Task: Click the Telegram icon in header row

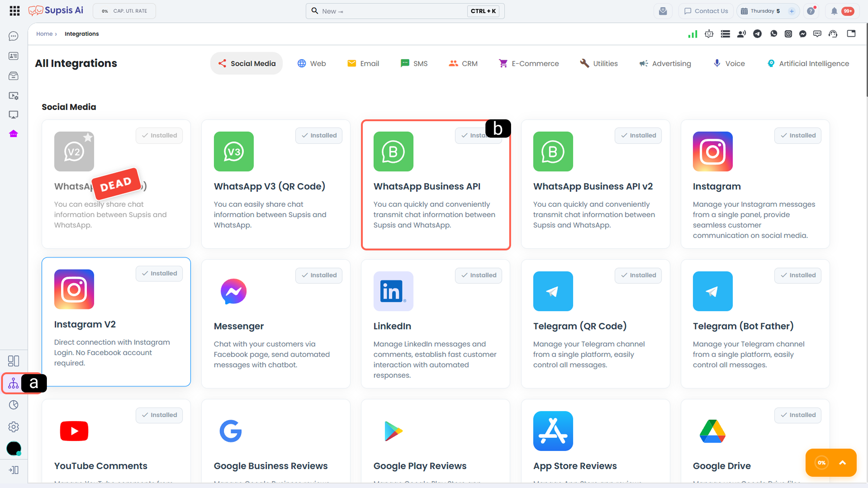Action: coord(757,34)
